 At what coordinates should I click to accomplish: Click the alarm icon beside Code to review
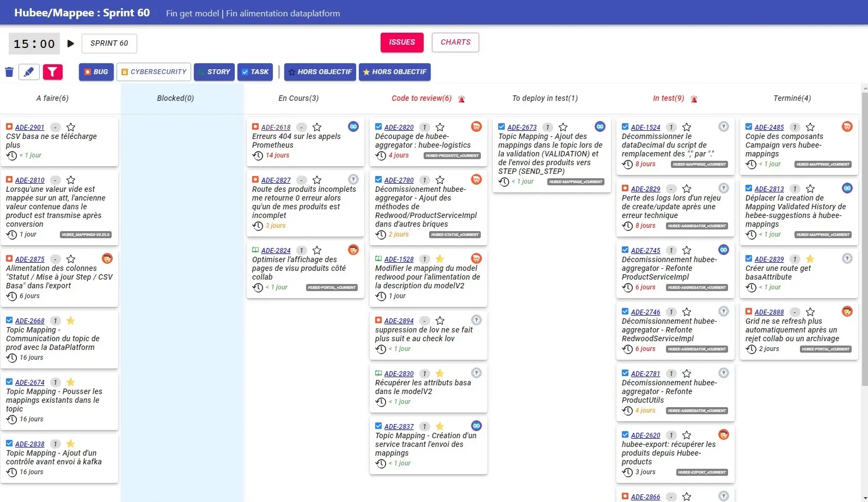tap(462, 99)
